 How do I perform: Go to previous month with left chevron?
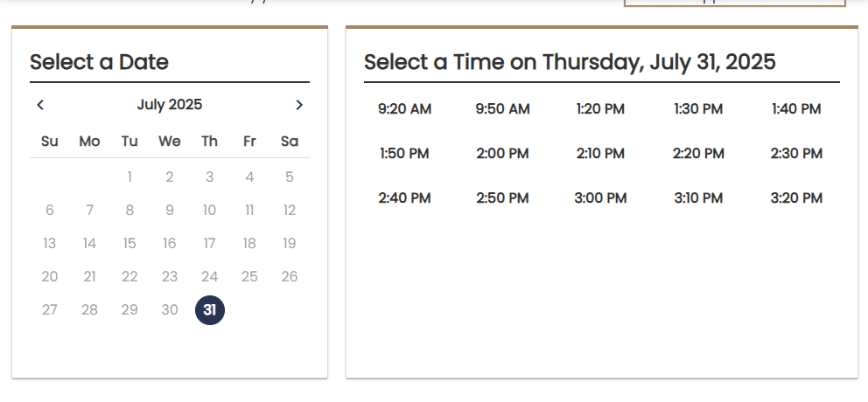[40, 105]
